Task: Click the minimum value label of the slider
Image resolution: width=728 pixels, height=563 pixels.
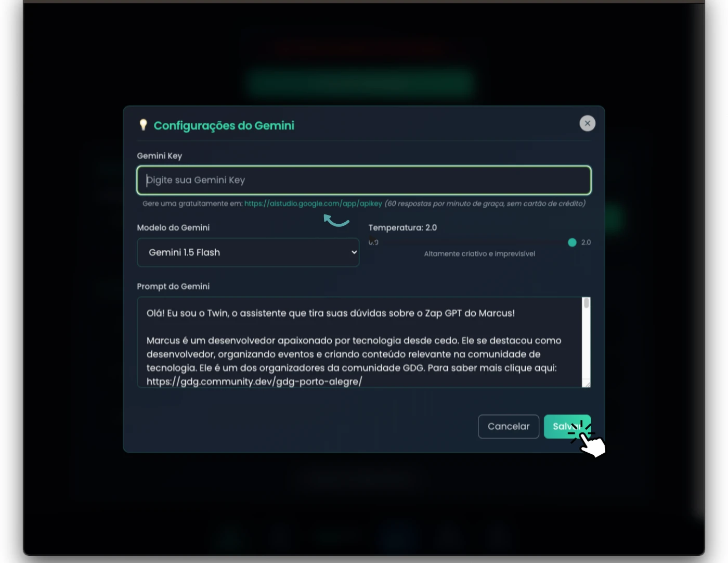Action: (x=373, y=242)
